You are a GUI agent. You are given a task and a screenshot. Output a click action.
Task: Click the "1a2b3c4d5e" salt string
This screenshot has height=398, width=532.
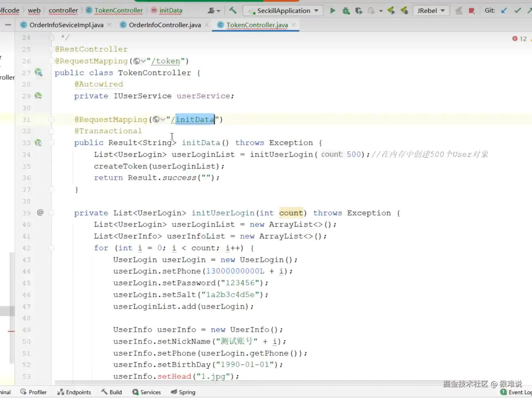click(x=231, y=295)
